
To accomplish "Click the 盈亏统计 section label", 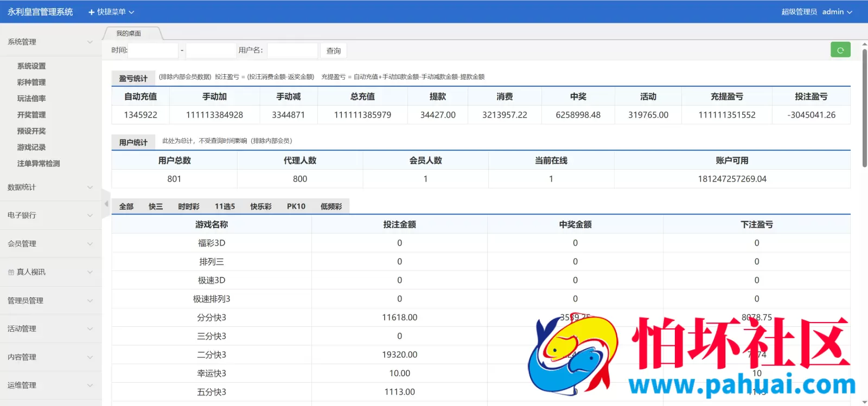I will point(133,78).
